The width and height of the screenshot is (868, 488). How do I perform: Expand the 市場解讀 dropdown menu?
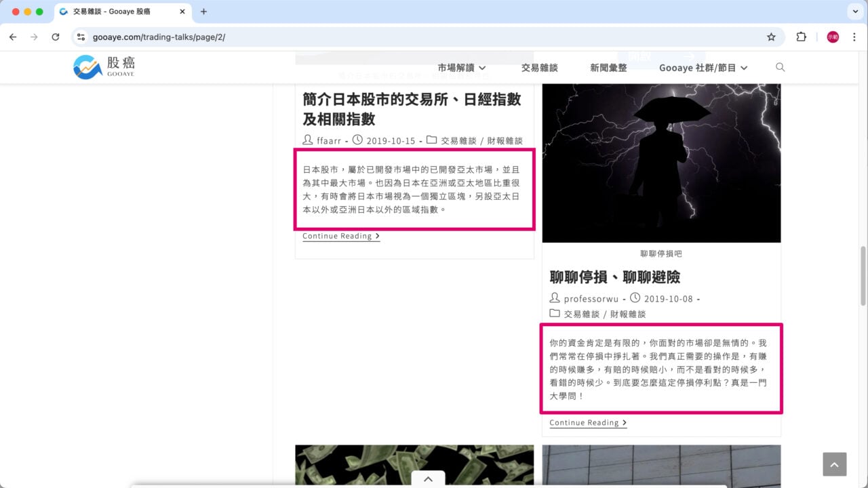(x=459, y=67)
